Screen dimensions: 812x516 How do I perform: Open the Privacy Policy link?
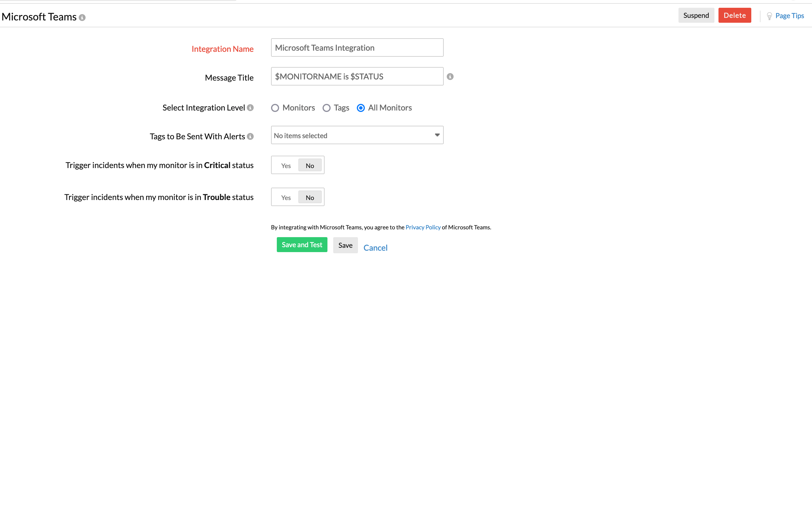point(423,227)
